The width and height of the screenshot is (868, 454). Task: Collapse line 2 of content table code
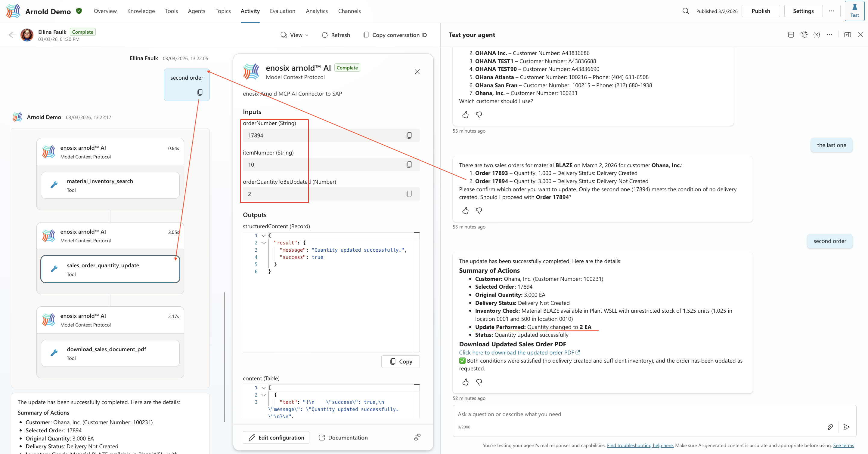coord(264,395)
